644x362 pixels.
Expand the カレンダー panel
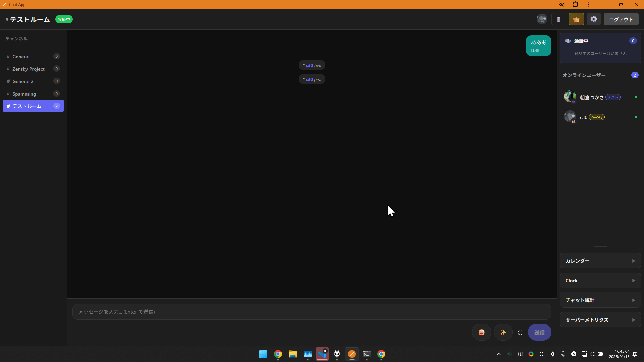point(600,261)
